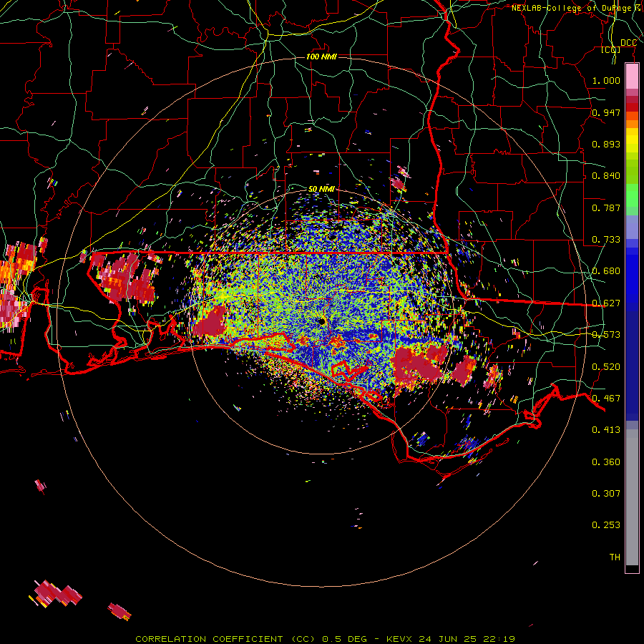Viewport: 644px width, 644px height.
Task: Click the 0.253 legend value
Action: click(606, 525)
